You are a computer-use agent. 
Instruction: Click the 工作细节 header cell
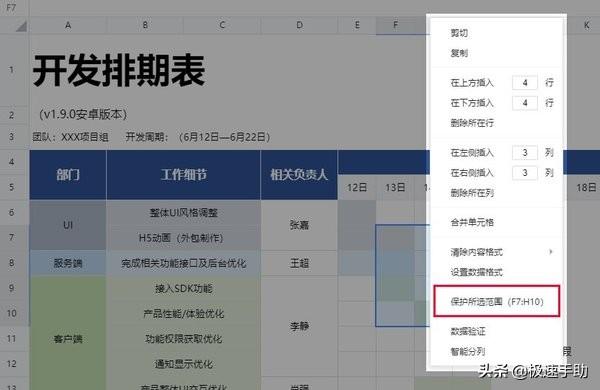(x=184, y=175)
